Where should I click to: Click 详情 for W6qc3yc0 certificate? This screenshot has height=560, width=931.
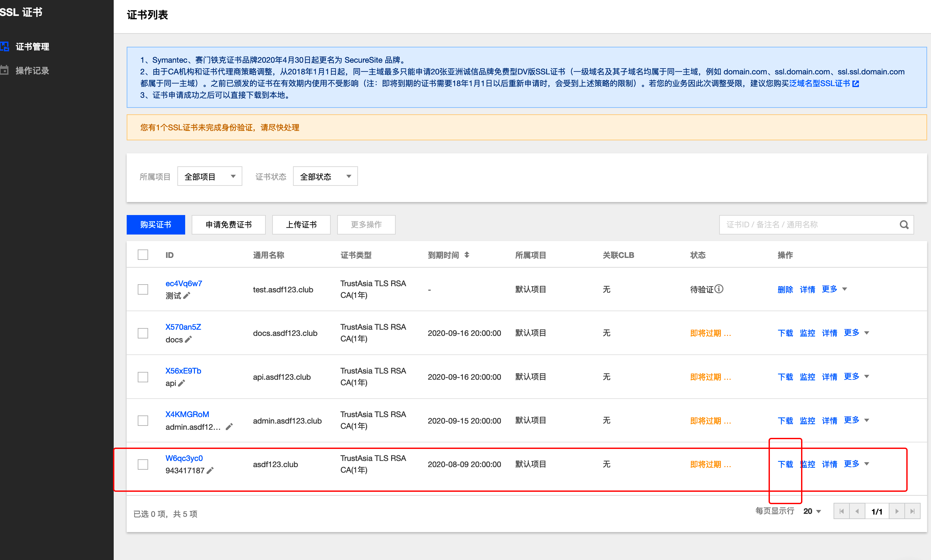pos(829,465)
